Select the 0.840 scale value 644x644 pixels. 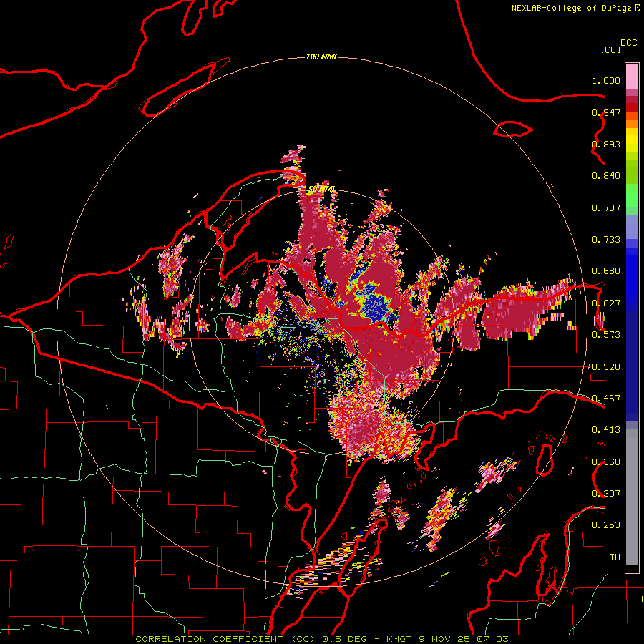click(606, 176)
